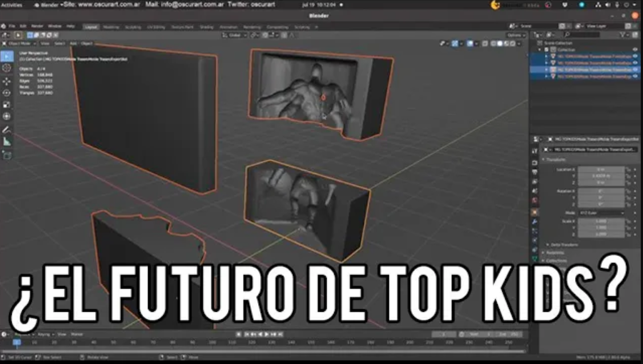Hide the first outliner mesh object
643x364 pixels.
[x=635, y=56]
